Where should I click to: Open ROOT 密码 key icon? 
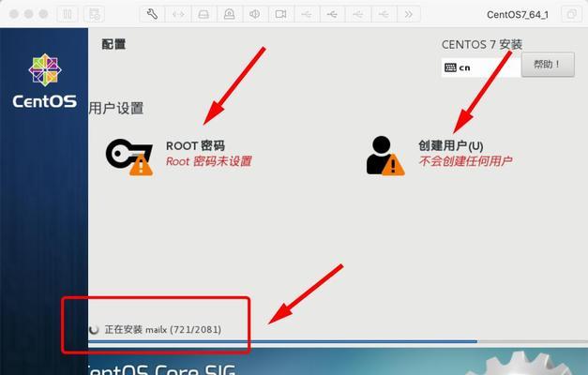click(129, 157)
